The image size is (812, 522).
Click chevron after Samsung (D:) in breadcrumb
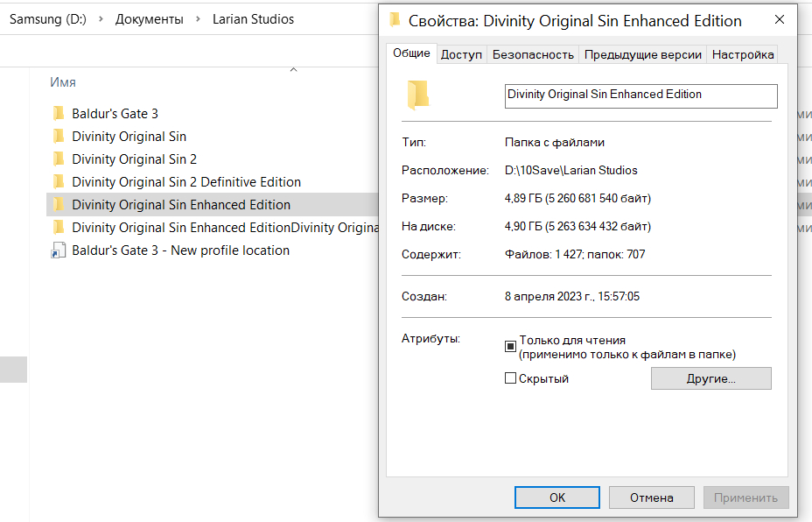101,18
